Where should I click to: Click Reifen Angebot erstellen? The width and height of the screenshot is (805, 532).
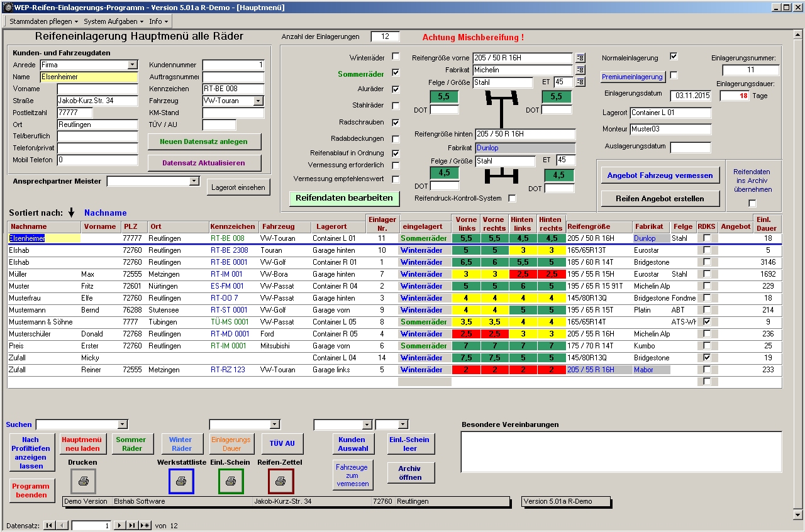(x=660, y=199)
